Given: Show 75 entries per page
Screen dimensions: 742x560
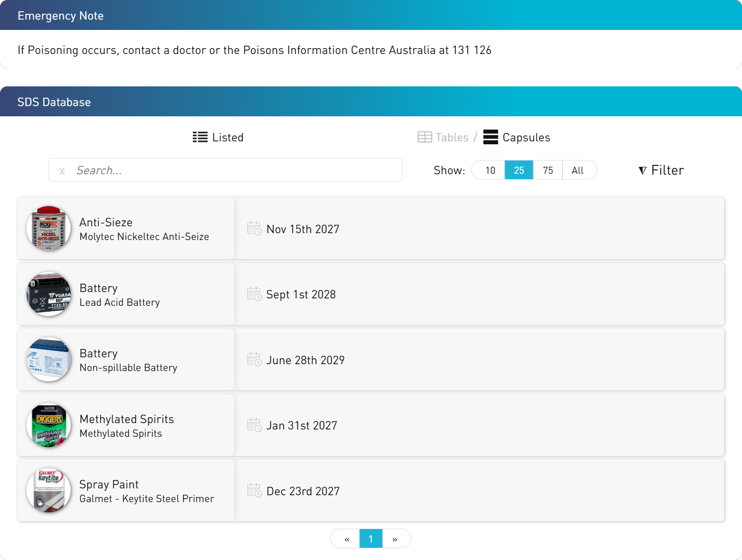Looking at the screenshot, I should (548, 170).
